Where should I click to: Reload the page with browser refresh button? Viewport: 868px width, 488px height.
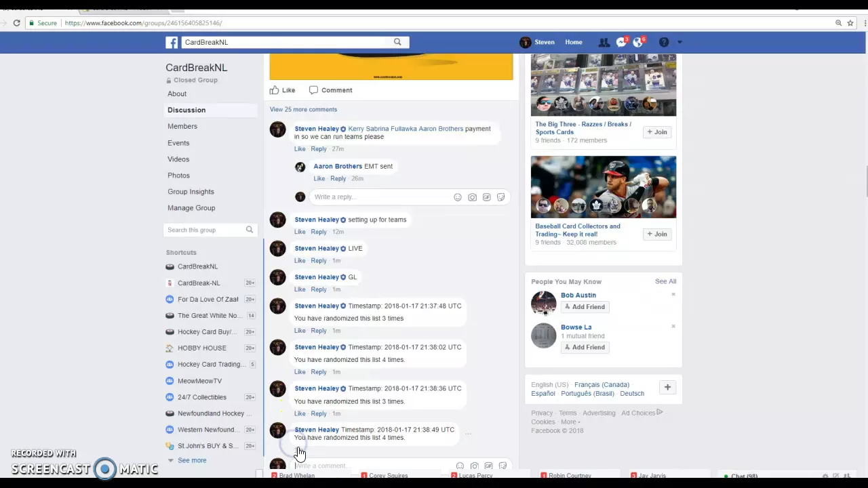16,23
